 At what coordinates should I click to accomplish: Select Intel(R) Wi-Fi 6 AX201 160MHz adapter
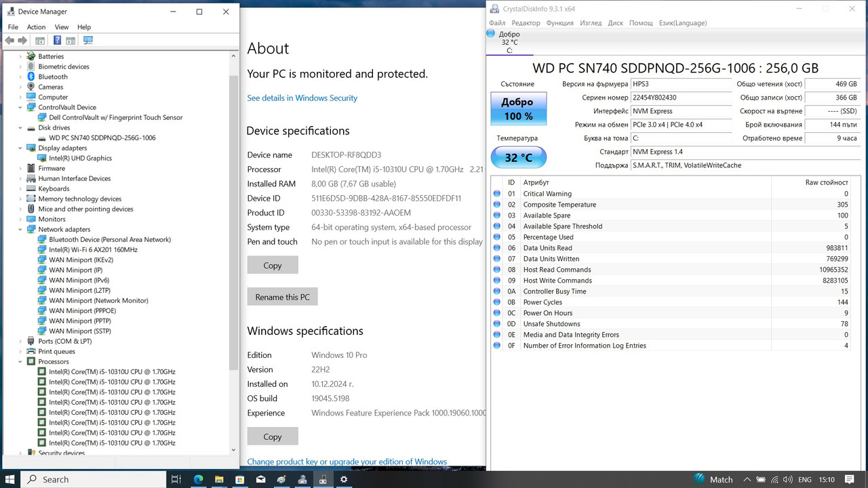[93, 249]
